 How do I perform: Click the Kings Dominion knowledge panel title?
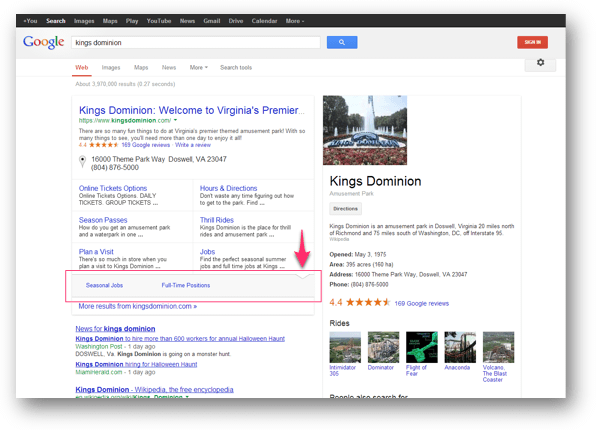coord(375,181)
